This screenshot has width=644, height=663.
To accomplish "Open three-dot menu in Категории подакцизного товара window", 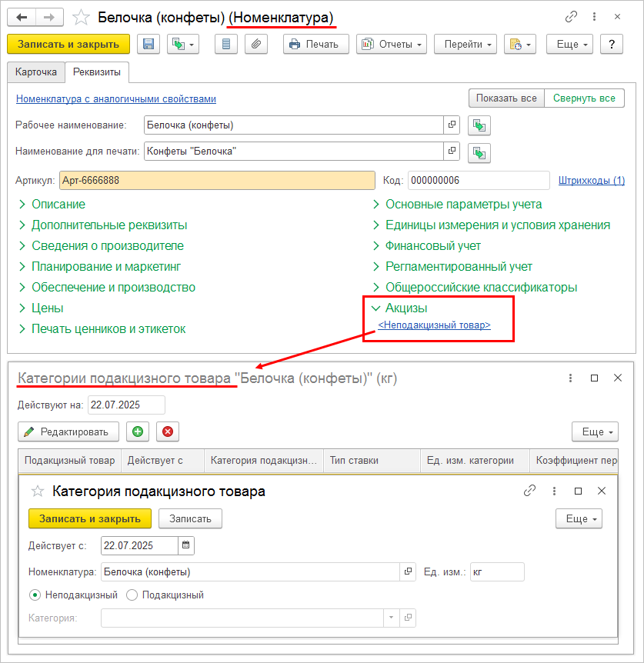I will (x=570, y=378).
